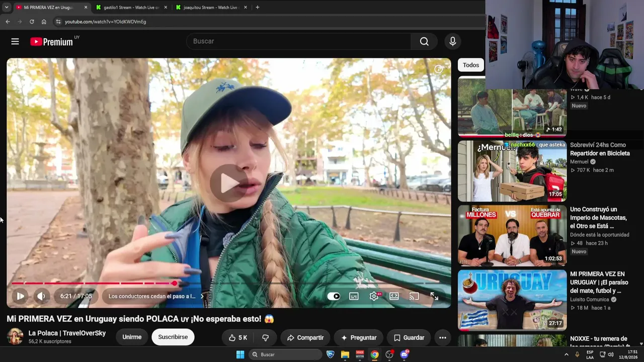644x362 pixels.
Task: Open the info card icon on the video
Action: 439,69
